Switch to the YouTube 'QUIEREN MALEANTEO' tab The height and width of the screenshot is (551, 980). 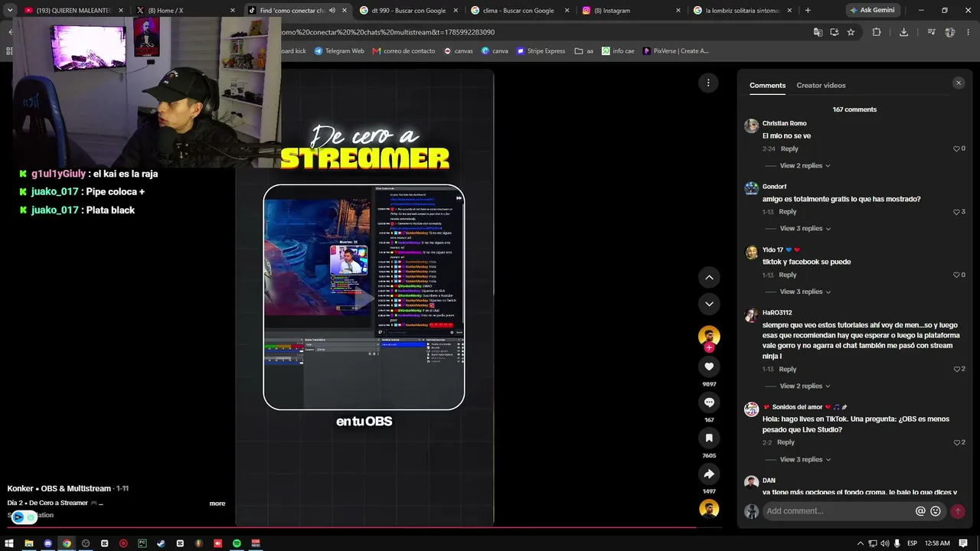(73, 11)
